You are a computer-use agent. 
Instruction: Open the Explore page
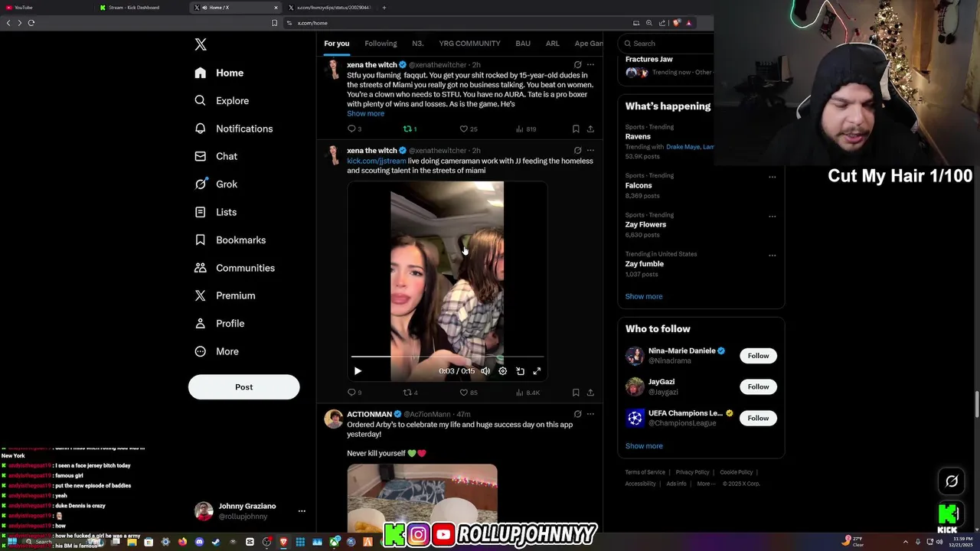point(221,100)
